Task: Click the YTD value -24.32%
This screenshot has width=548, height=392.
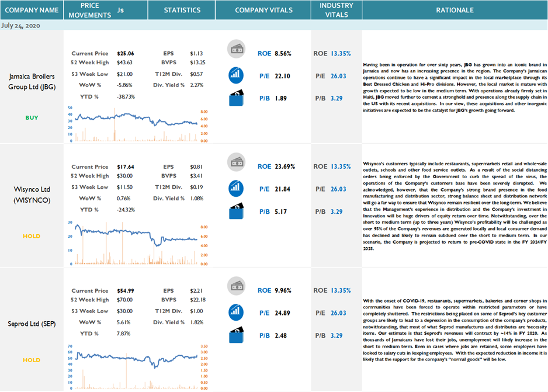Action: tap(126, 210)
